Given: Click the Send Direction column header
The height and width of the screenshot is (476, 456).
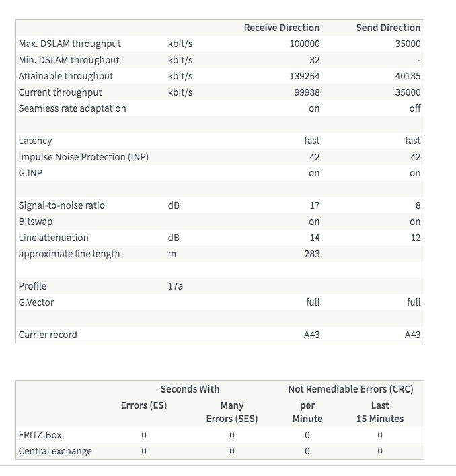Looking at the screenshot, I should pos(388,28).
